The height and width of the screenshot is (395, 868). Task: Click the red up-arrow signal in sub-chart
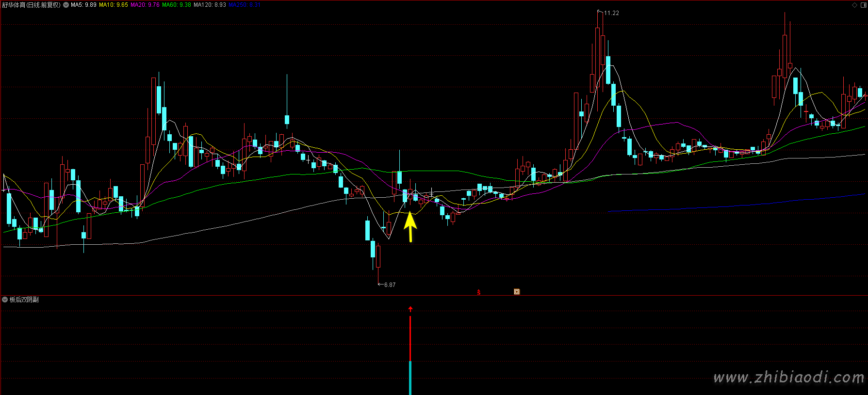tap(410, 309)
